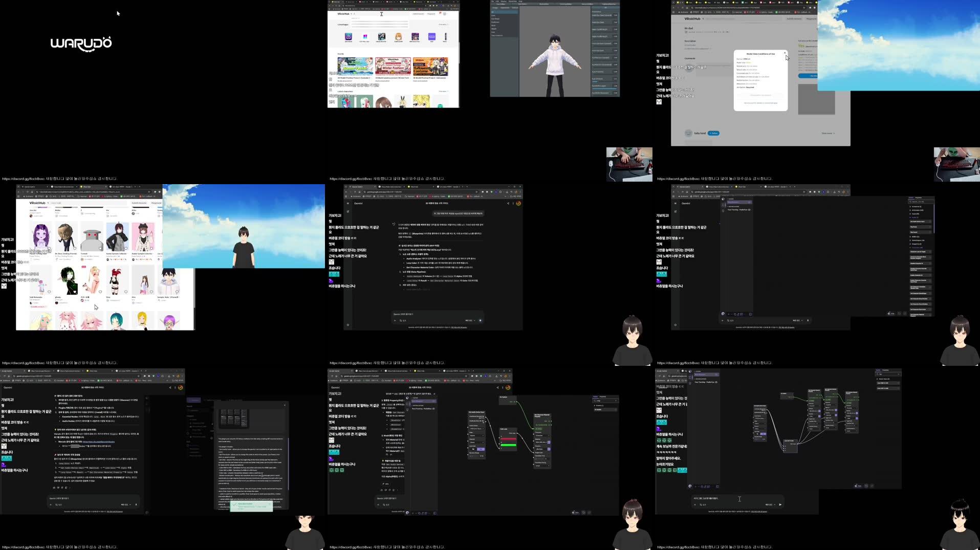Open the Character dropdown in the Set Character Material node
This screenshot has width=980, height=550.
pos(542,435)
